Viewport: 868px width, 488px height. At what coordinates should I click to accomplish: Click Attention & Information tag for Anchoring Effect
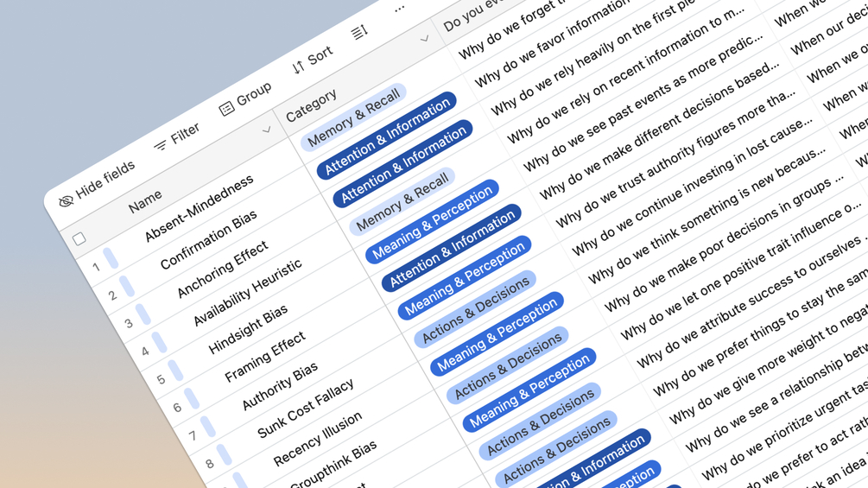[x=402, y=164]
